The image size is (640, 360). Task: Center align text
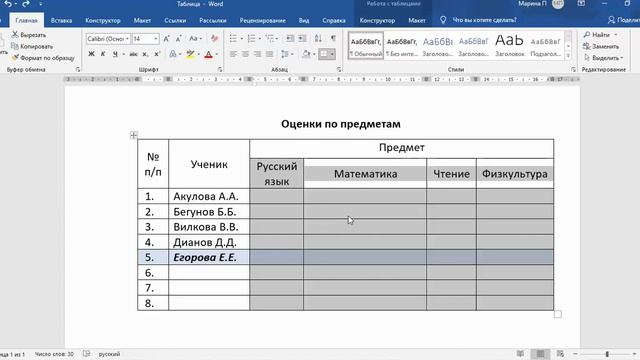[x=245, y=54]
